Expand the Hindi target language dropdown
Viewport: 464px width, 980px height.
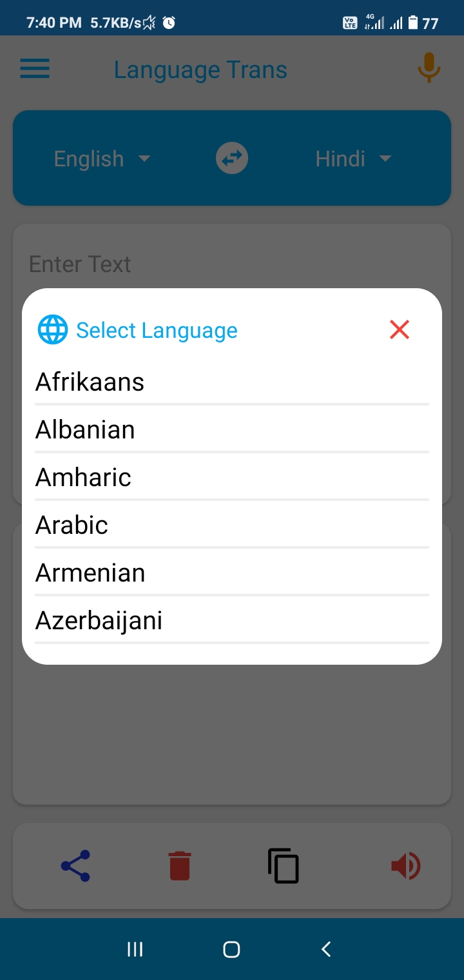353,159
